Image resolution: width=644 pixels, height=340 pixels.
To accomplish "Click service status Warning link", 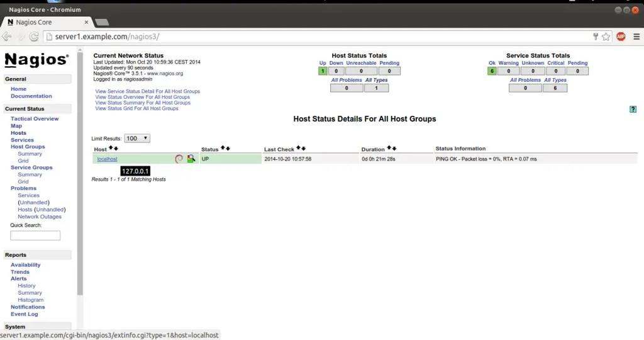I will point(508,63).
